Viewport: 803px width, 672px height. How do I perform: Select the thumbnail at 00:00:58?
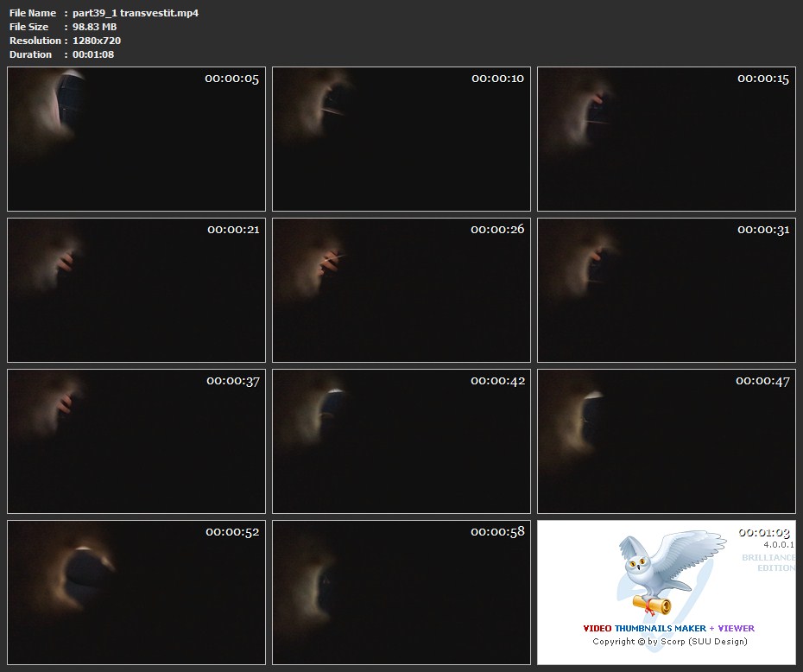[401, 593]
